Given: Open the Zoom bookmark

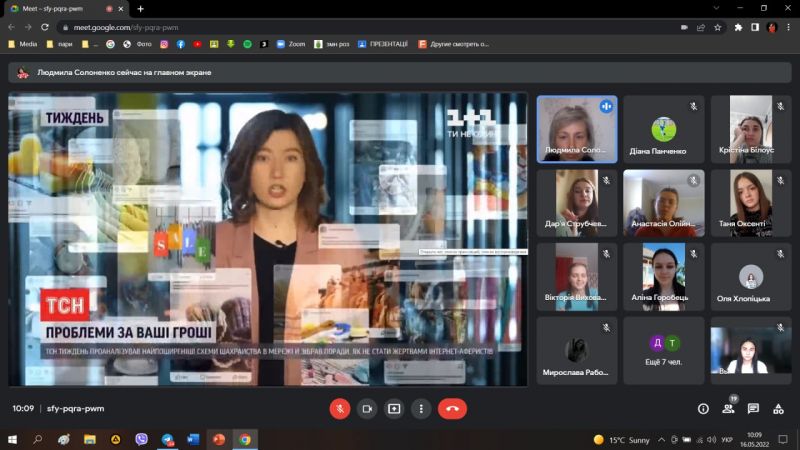Looking at the screenshot, I should coord(291,44).
